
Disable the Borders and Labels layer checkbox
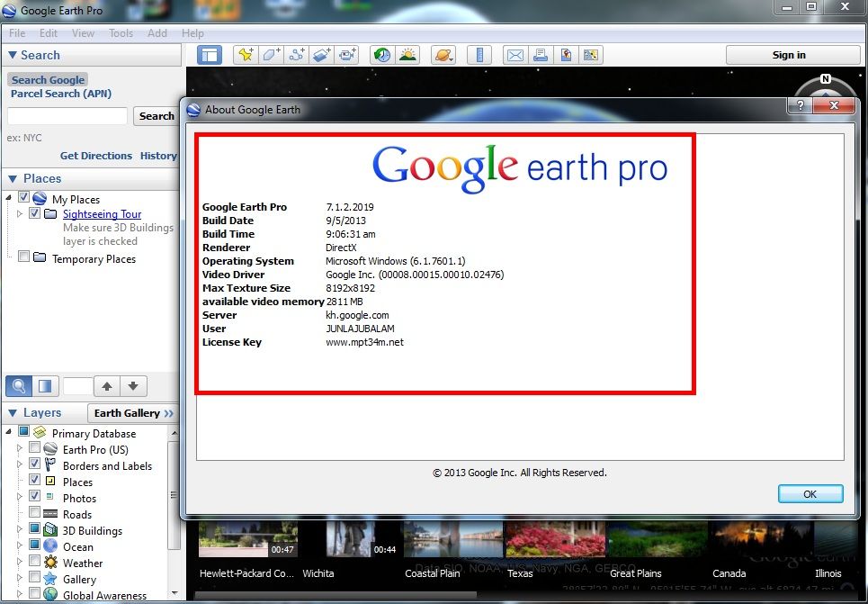click(x=34, y=464)
